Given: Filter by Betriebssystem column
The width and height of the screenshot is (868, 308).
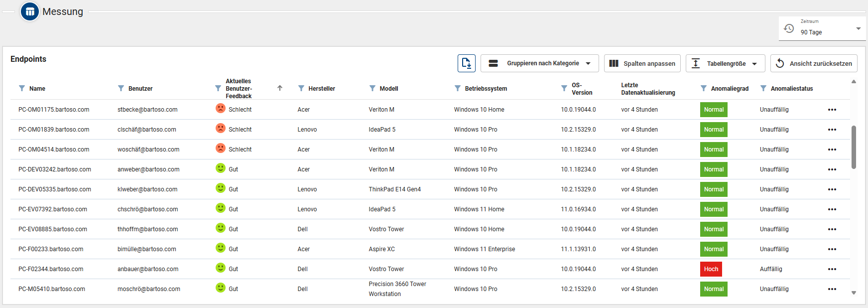Looking at the screenshot, I should coord(458,88).
